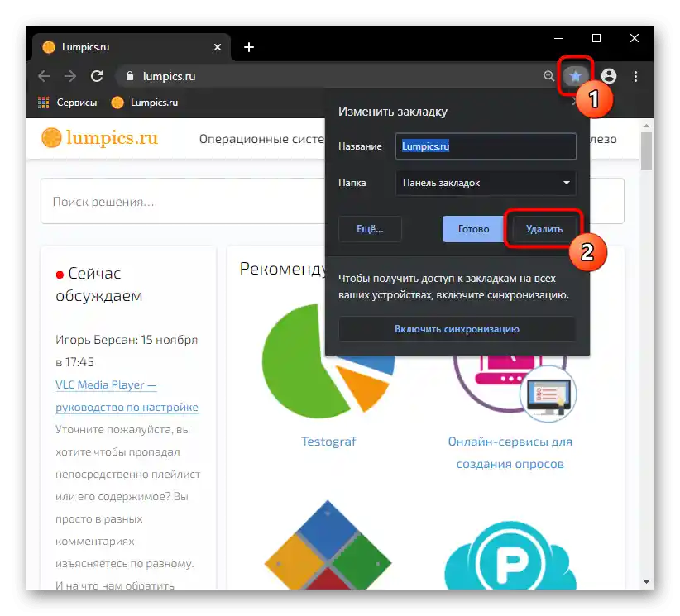Click the page vertical scrollbar thumb
Viewport: 680px width, 616px height.
tap(646, 150)
